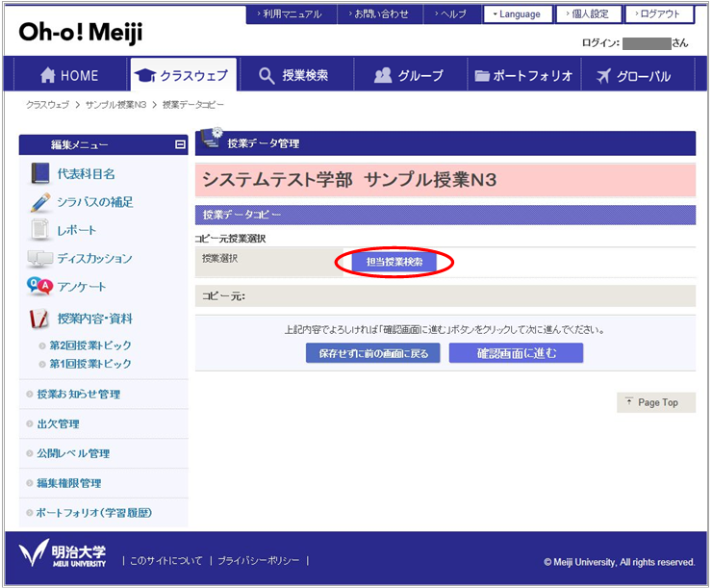Click the コピー元: field row
712x588 pixels.
(x=445, y=296)
